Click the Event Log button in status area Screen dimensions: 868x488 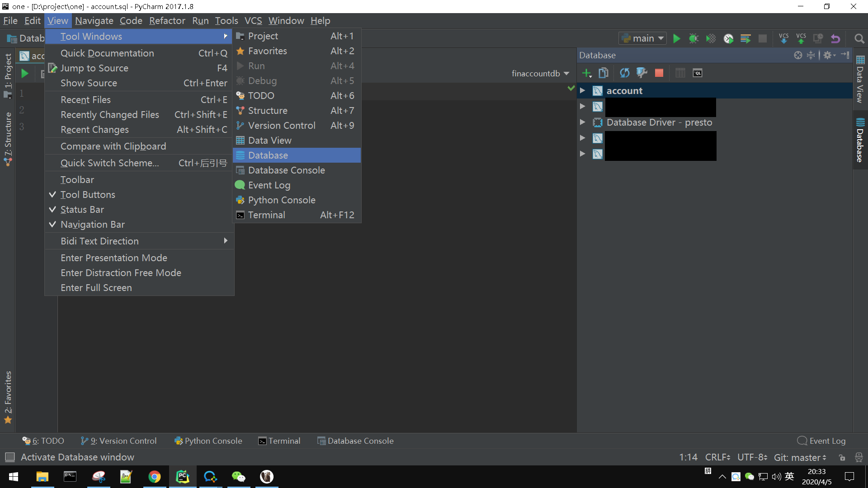tap(821, 441)
